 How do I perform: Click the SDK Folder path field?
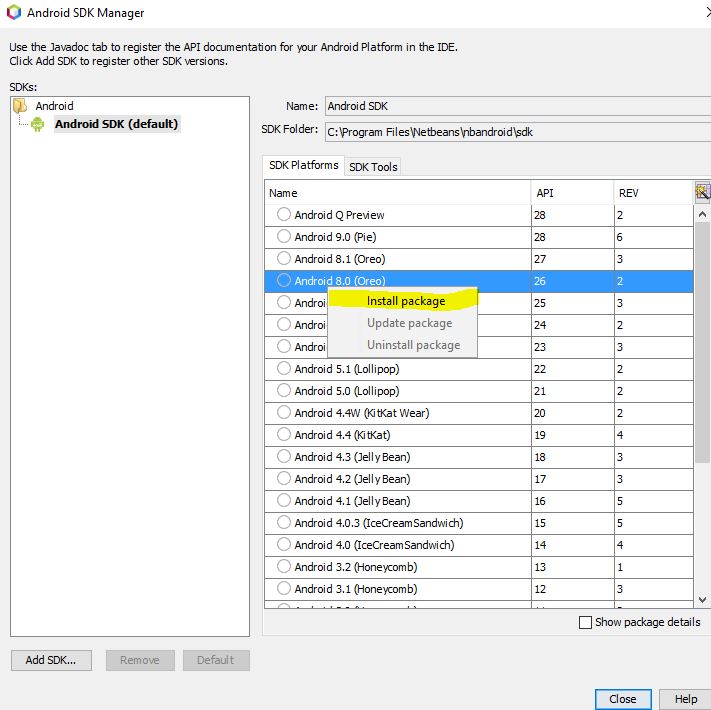click(x=518, y=132)
